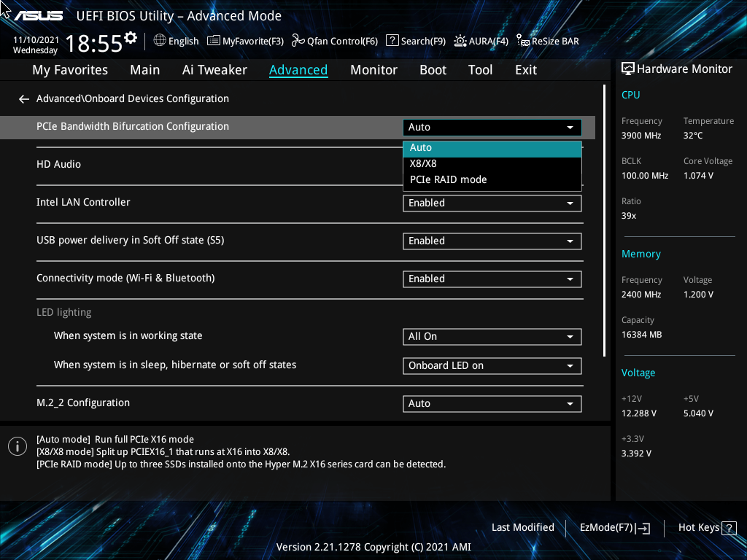Click the CPU frequency 3900 MHz value
This screenshot has height=560, width=747.
pos(640,136)
